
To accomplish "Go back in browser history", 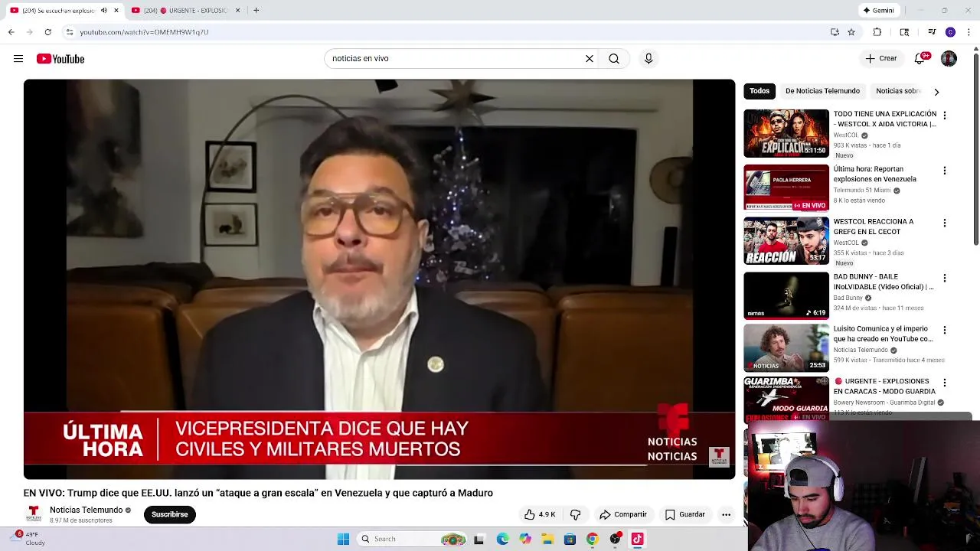I will tap(11, 32).
